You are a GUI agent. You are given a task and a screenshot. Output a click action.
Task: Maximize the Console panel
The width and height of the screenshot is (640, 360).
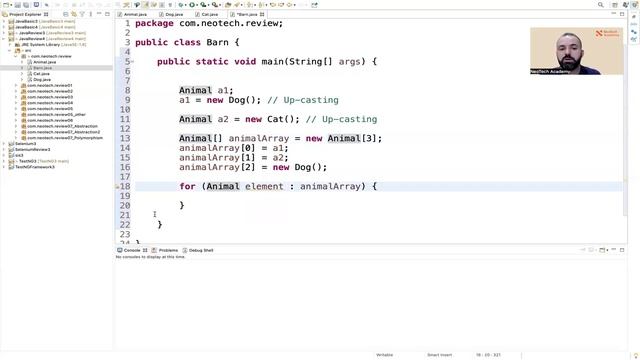(622, 250)
